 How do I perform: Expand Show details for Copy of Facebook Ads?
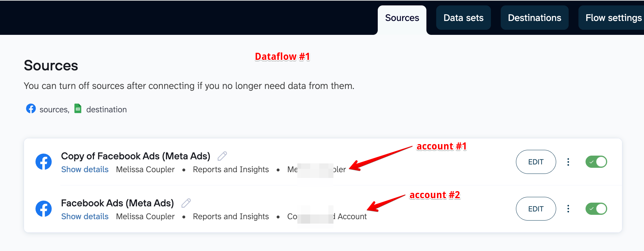pos(85,169)
